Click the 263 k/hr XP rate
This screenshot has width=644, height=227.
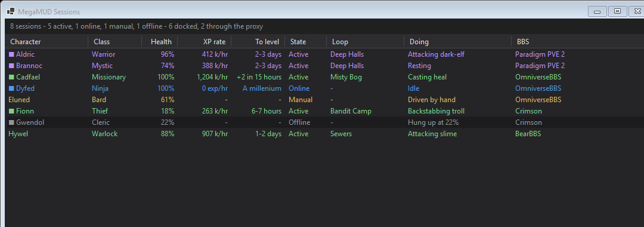coord(214,111)
